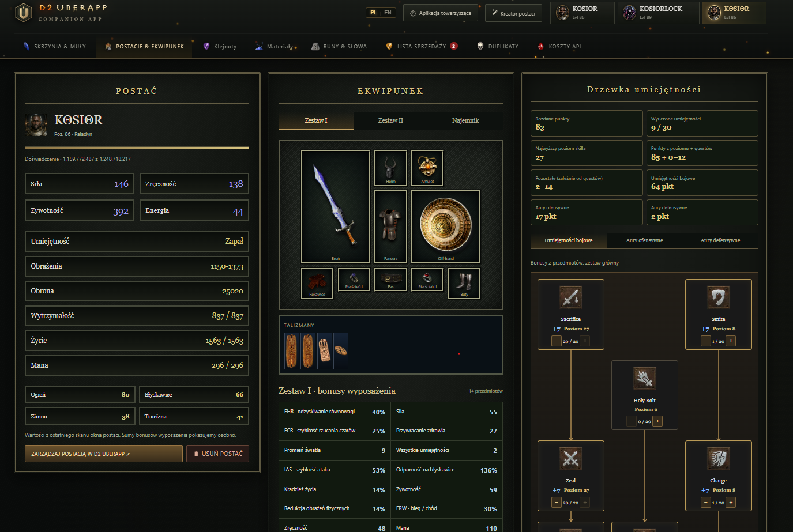Open the Klejnoty tab

(220, 46)
